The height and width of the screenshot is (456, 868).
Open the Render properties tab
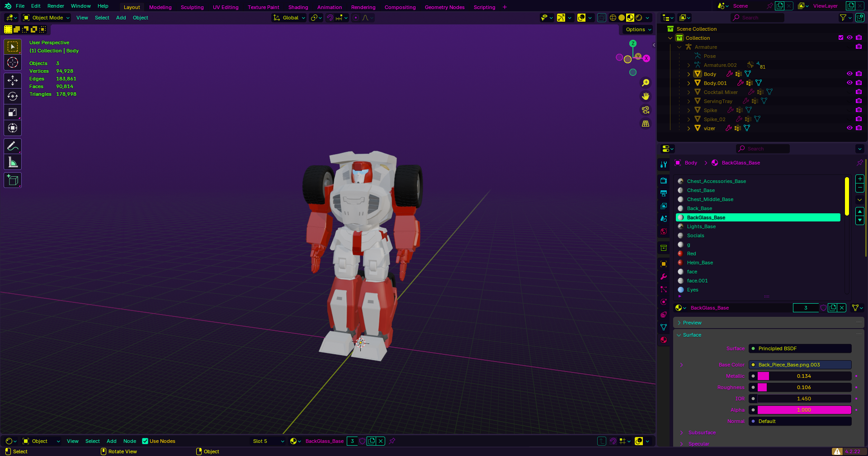pyautogui.click(x=664, y=181)
